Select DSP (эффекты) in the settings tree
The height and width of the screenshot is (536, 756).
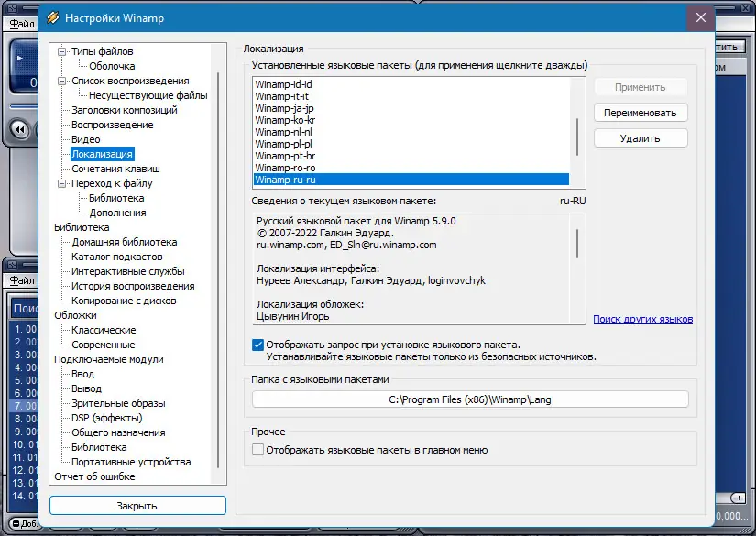(x=105, y=418)
